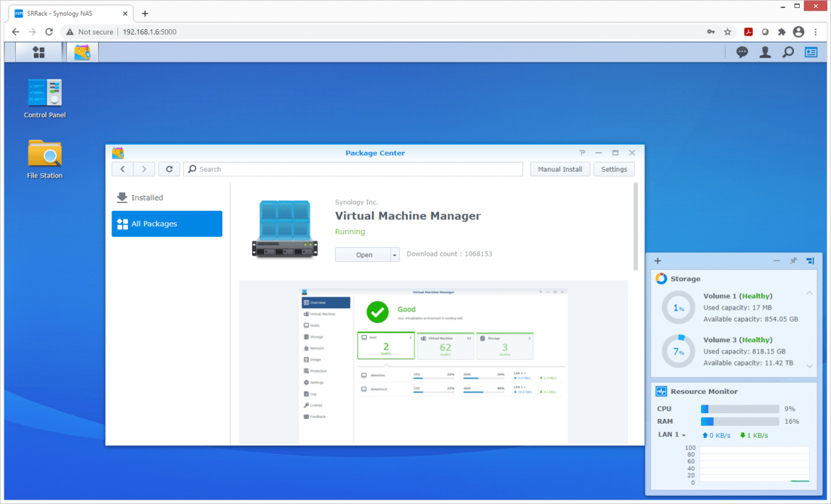The width and height of the screenshot is (831, 504).
Task: Bookmark this page with the star icon
Action: pyautogui.click(x=727, y=32)
